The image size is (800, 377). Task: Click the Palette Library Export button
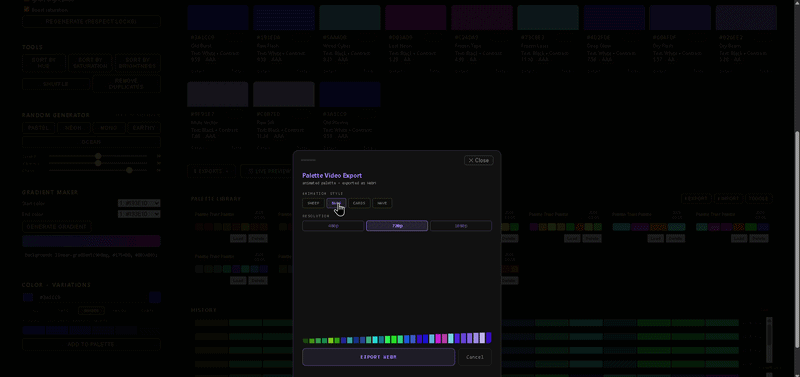pos(696,198)
